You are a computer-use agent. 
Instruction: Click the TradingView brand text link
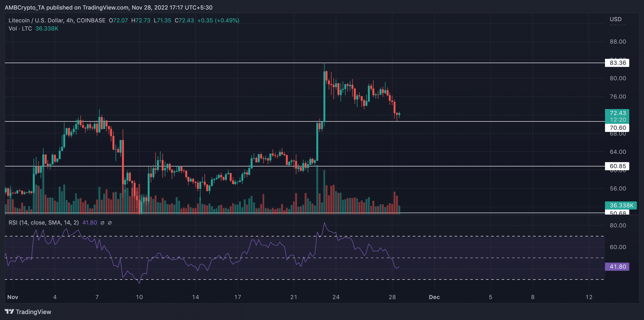pyautogui.click(x=33, y=312)
